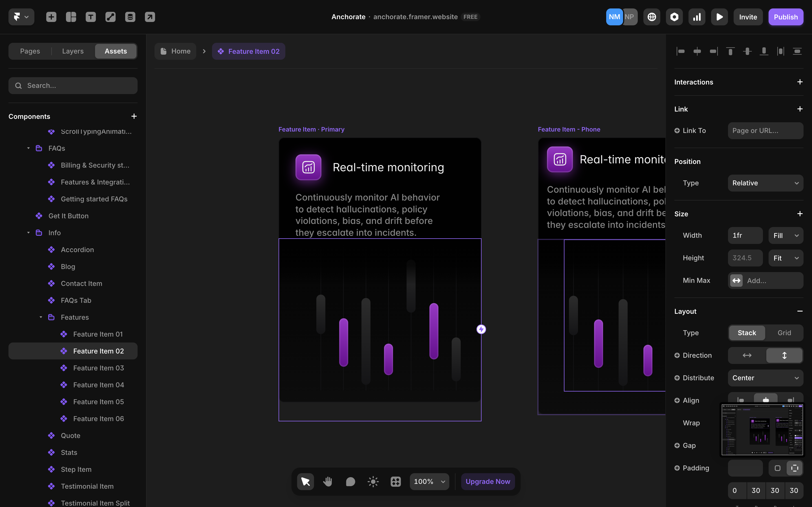Set direction to horizontal
The width and height of the screenshot is (812, 507).
pyautogui.click(x=747, y=355)
